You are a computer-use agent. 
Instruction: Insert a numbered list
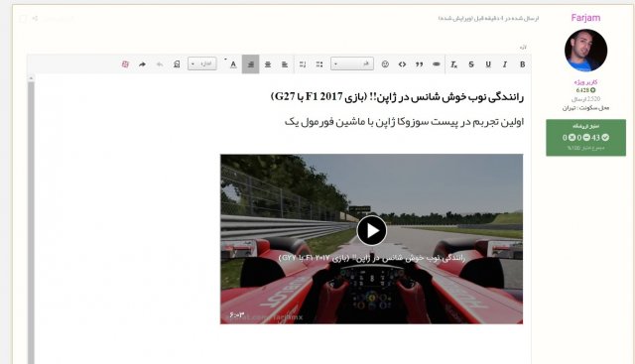[303, 64]
